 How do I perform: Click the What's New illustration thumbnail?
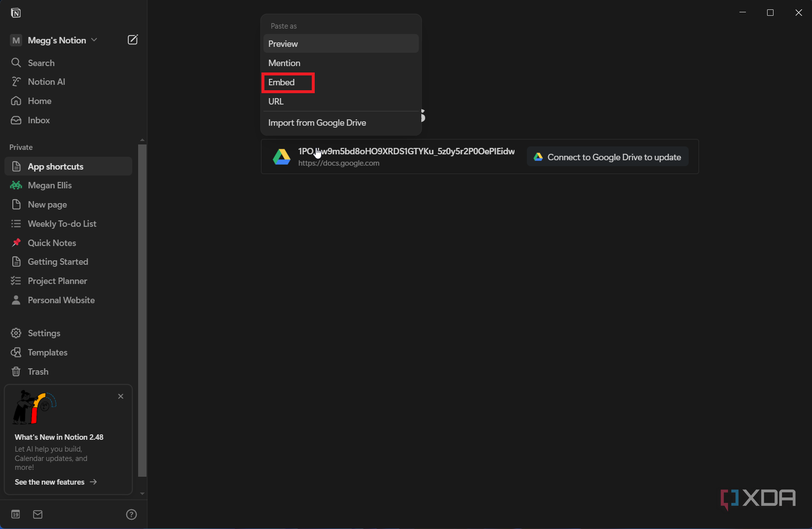(35, 407)
